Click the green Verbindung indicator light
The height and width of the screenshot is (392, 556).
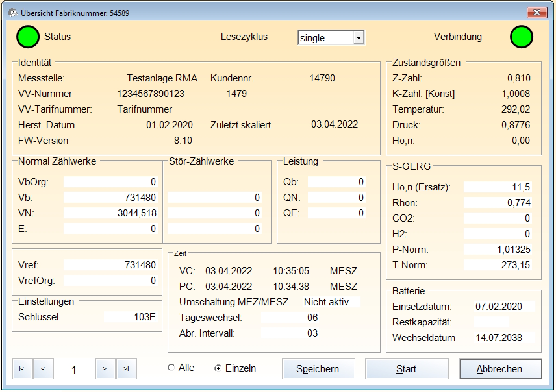click(x=522, y=37)
